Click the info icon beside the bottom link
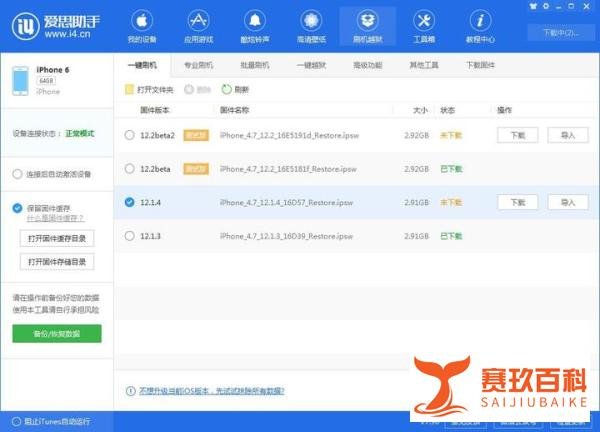This screenshot has height=432, width=600. [130, 391]
